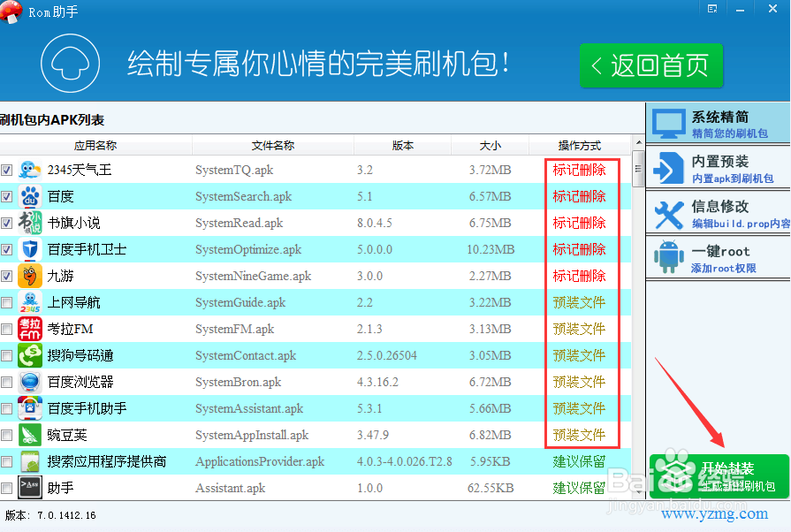Check the 考拉FM checkbox
This screenshot has width=791, height=532.
click(6, 329)
